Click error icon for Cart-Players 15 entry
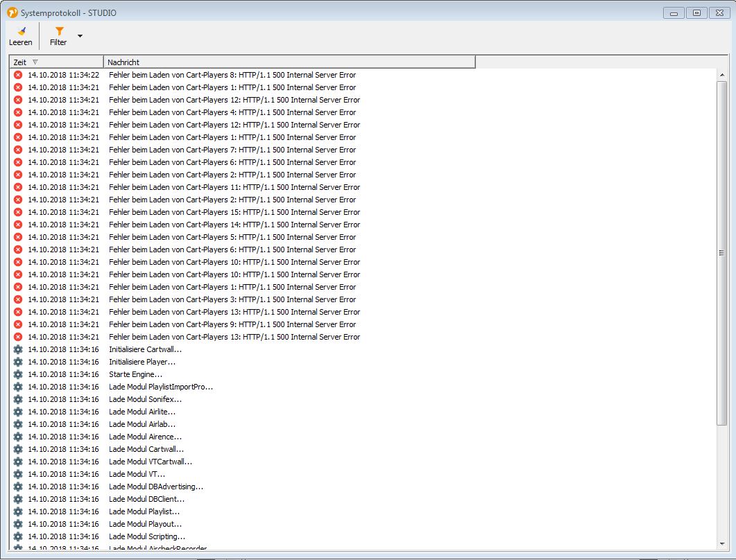736x560 pixels. (18, 212)
